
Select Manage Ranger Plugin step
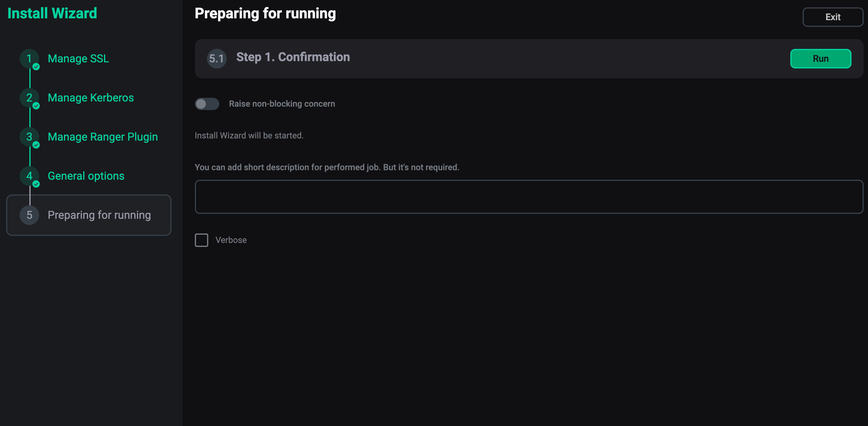103,137
